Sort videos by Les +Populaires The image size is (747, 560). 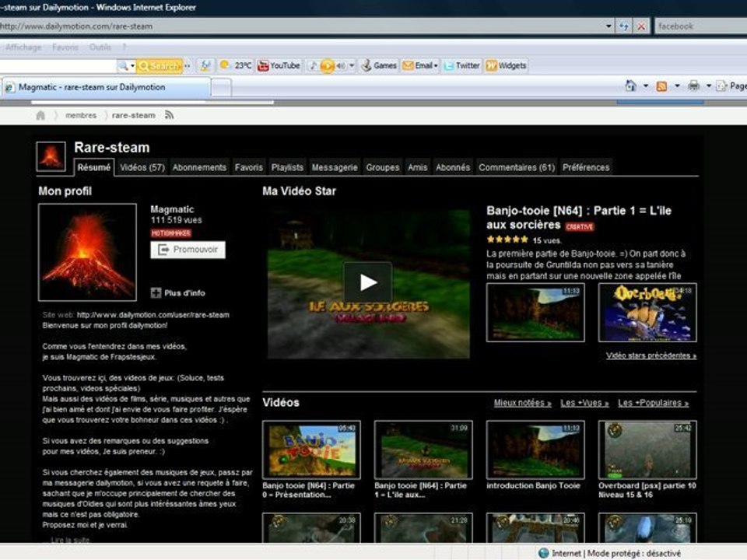point(653,403)
